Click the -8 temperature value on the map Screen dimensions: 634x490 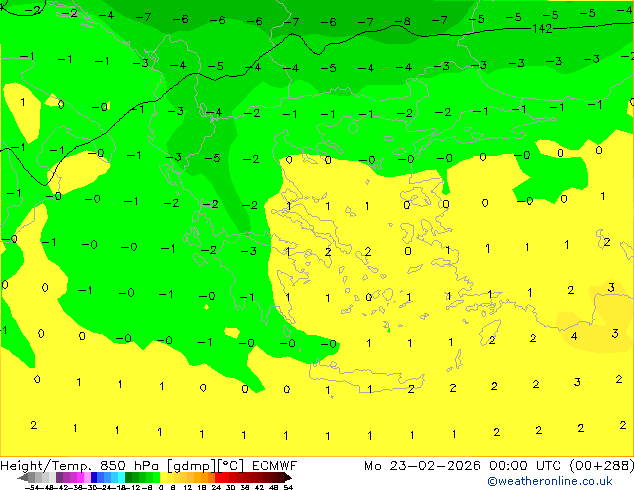403,21
